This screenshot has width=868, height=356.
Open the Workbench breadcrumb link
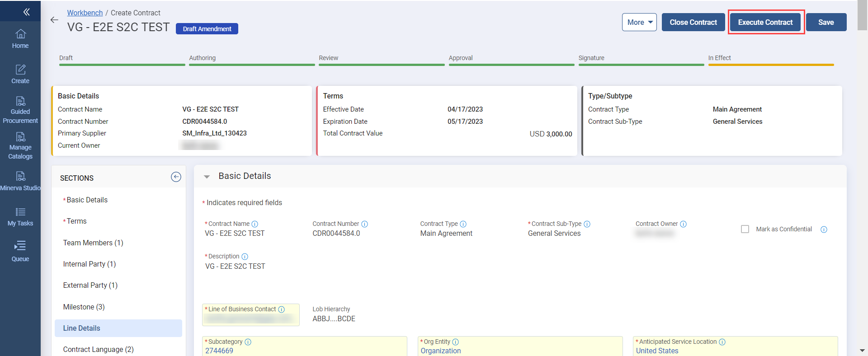click(85, 13)
